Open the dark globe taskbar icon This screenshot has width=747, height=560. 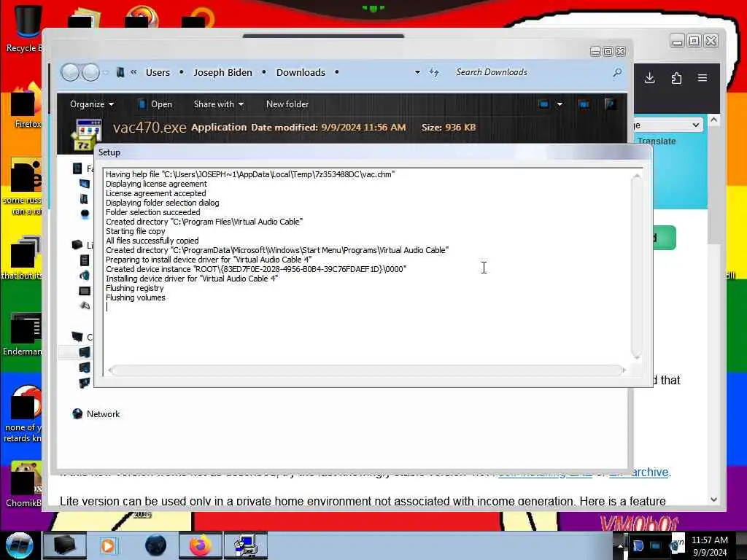tap(155, 545)
